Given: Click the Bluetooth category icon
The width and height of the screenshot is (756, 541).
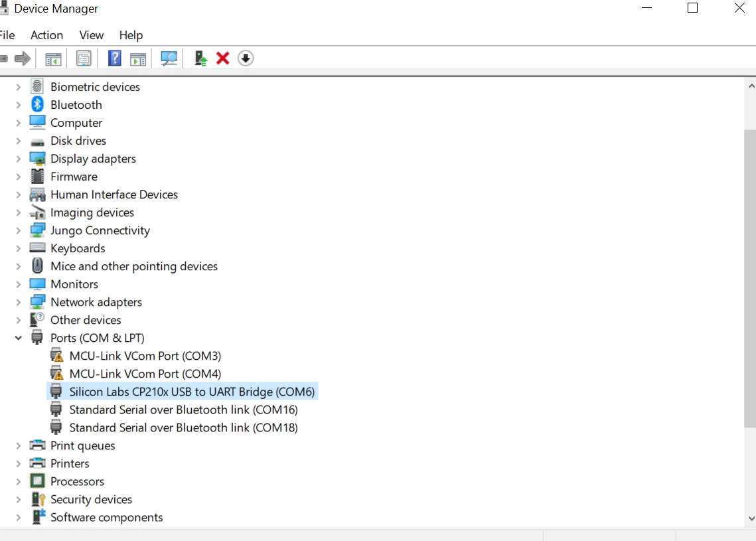Looking at the screenshot, I should pos(37,105).
